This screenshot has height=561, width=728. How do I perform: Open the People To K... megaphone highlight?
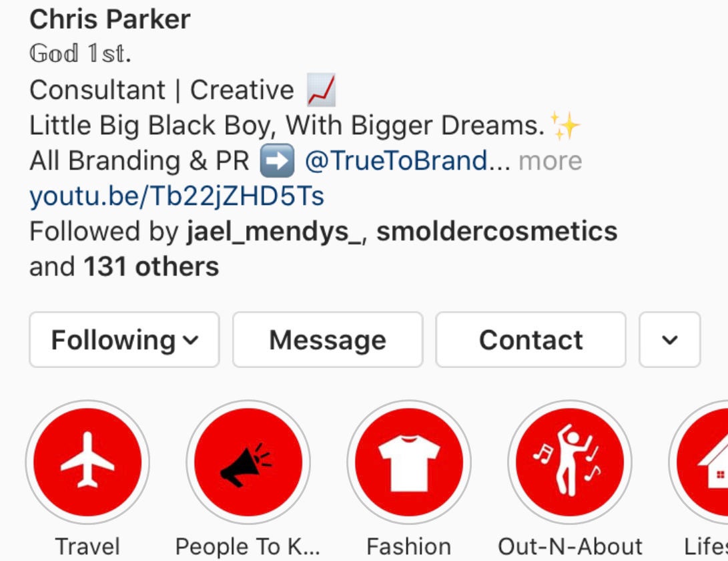[x=248, y=462]
